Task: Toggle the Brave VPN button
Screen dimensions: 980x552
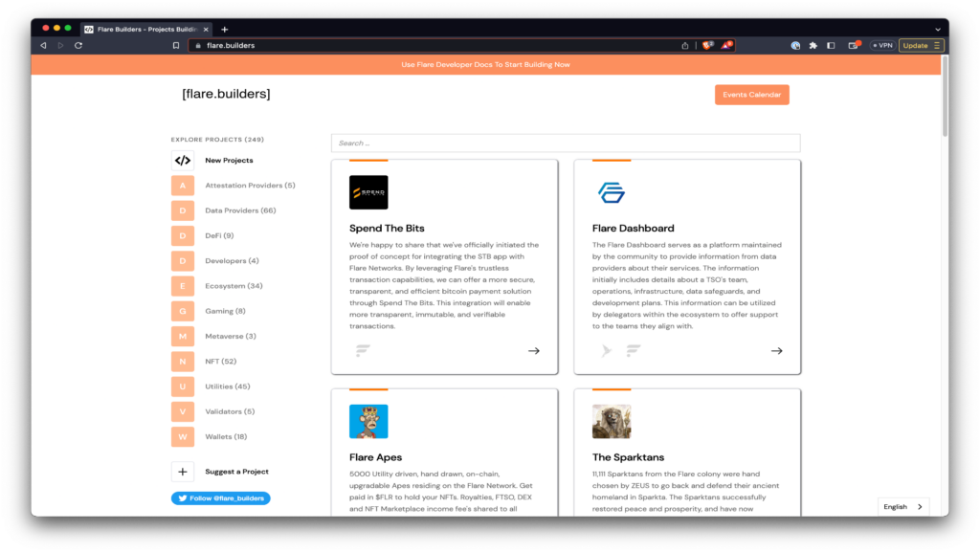Action: [881, 45]
